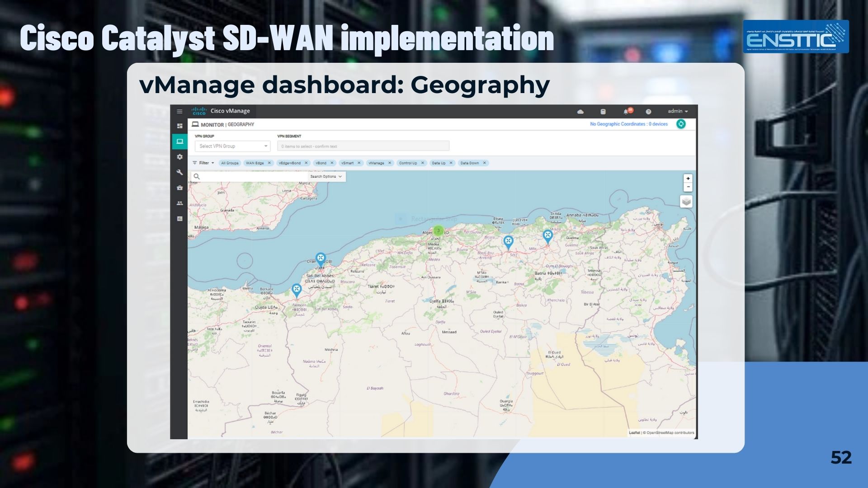Screen dimensions: 868x488
Task: Open the hamburger menu beside Cisco vManage
Action: [x=179, y=111]
